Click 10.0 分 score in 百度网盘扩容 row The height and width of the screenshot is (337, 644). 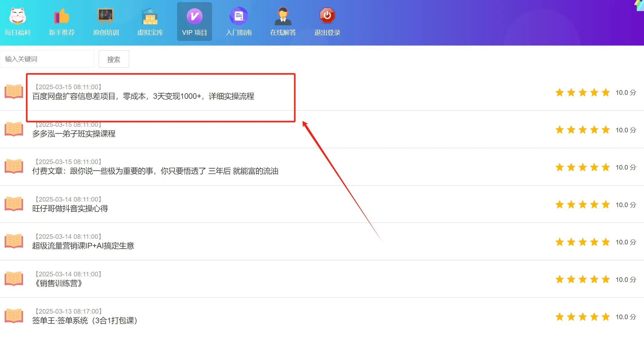click(x=626, y=93)
